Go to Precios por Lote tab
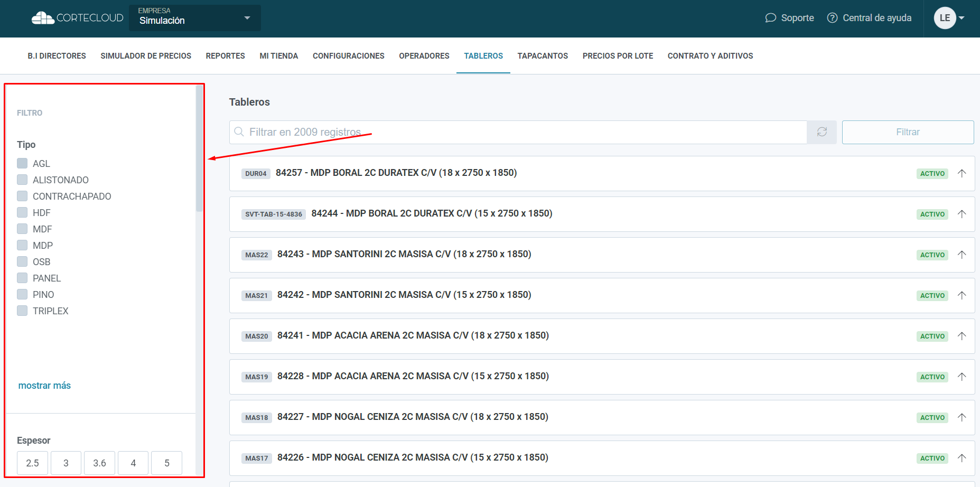Image resolution: width=980 pixels, height=487 pixels. click(x=618, y=56)
